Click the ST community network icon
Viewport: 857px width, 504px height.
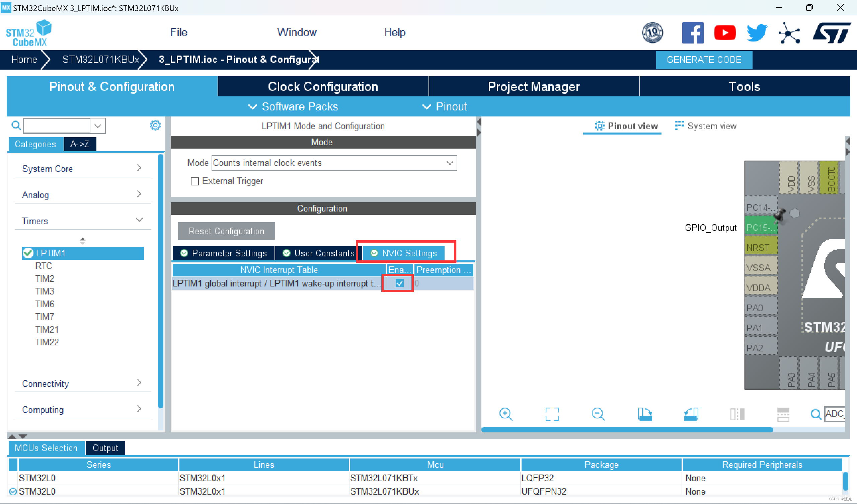point(789,33)
